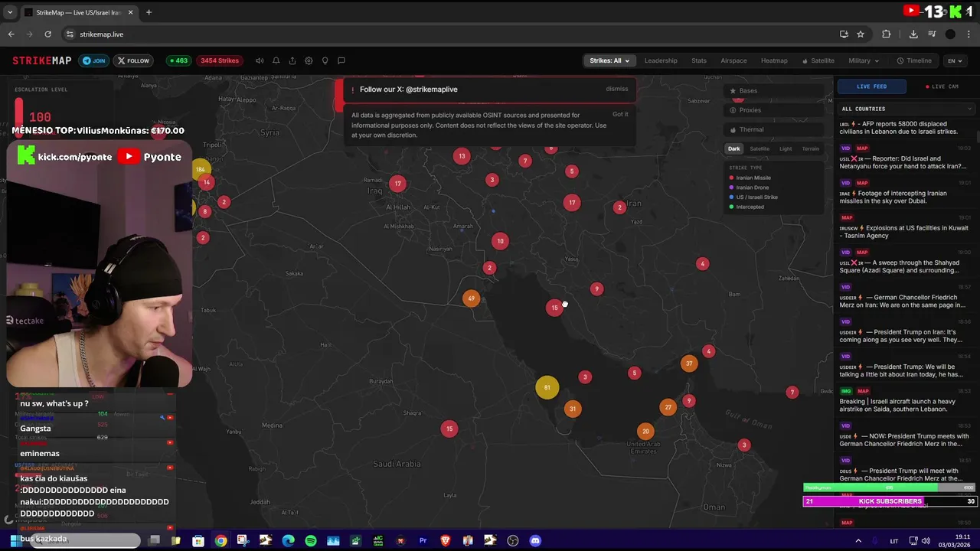Open the Strikes: All dropdown
This screenshot has height=551, width=980.
click(x=609, y=60)
